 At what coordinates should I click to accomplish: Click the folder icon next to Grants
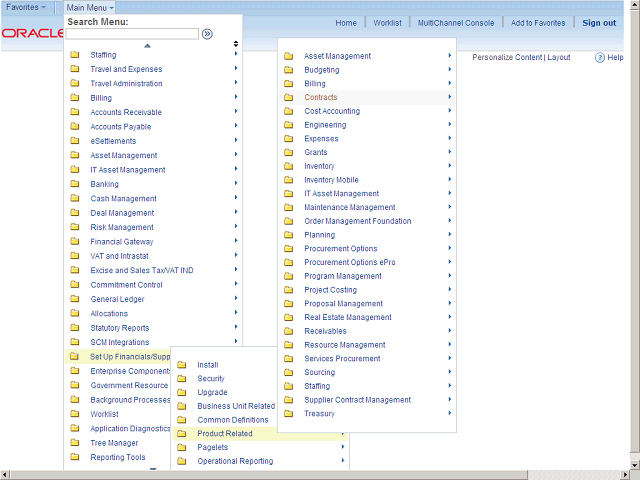click(289, 153)
